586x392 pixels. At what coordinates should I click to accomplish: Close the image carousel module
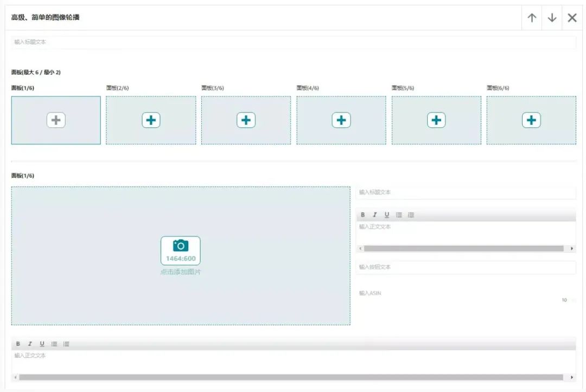tap(572, 17)
